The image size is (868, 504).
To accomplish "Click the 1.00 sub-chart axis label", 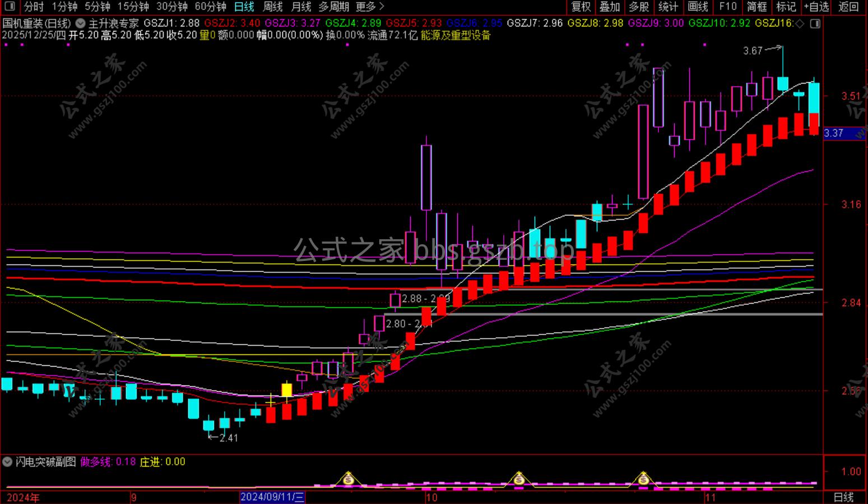I will [851, 472].
